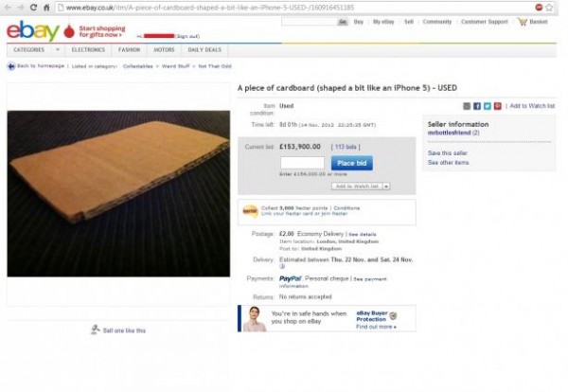Bookmark this page with the star icon

[549, 8]
